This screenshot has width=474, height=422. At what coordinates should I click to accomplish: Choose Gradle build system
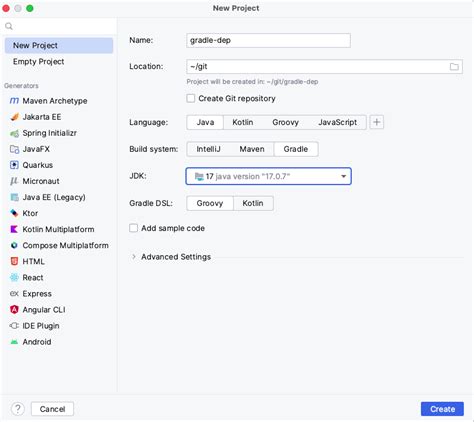[x=296, y=149]
